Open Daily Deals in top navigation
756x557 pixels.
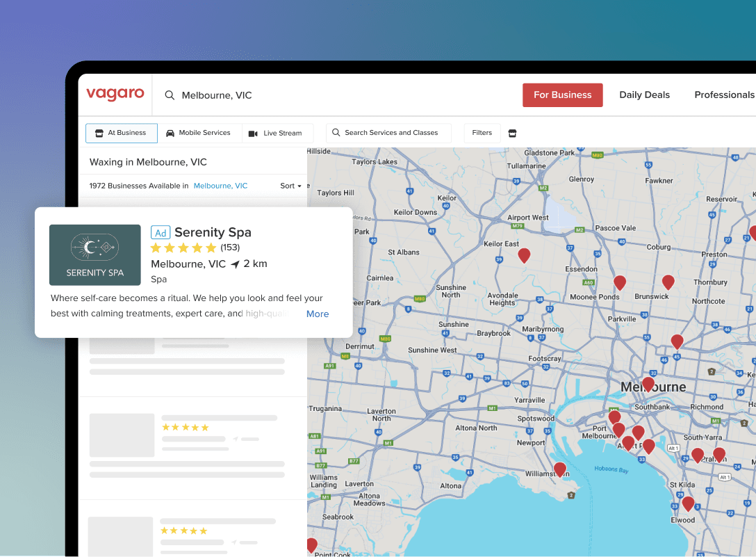tap(644, 95)
